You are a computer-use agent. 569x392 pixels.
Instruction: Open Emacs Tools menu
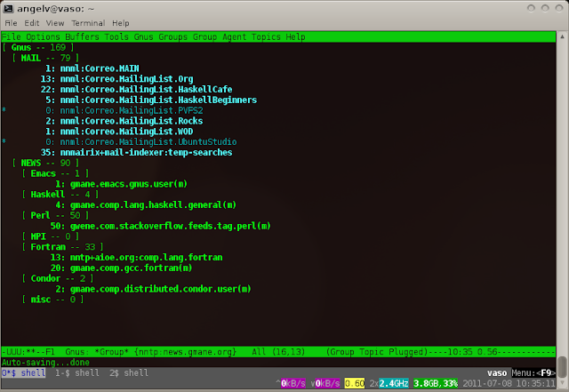point(116,37)
